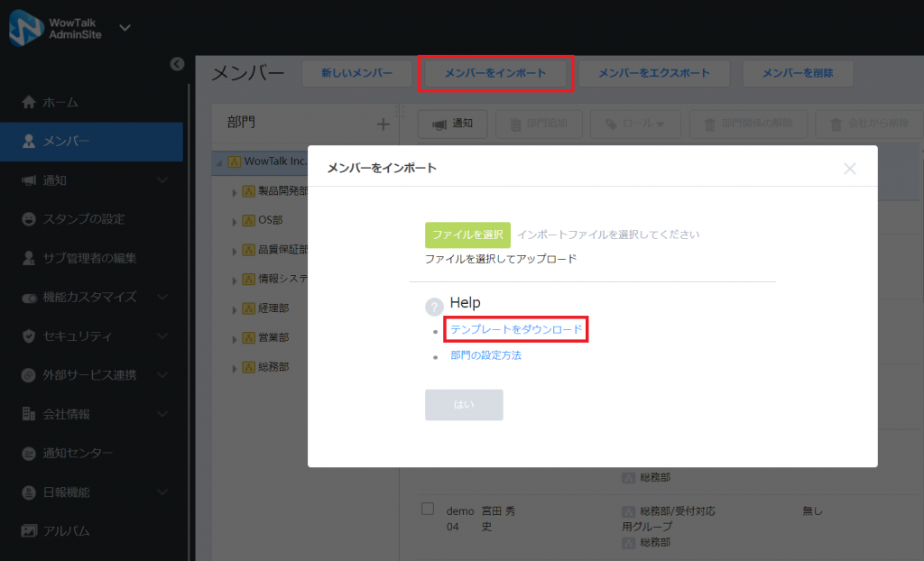Click the Help question mark icon

[434, 307]
